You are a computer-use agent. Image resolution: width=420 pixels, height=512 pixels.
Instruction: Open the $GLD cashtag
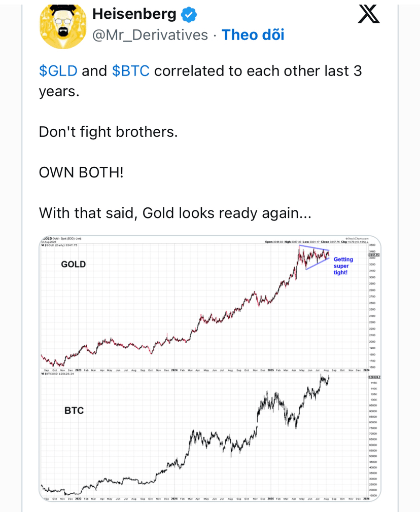click(x=58, y=71)
